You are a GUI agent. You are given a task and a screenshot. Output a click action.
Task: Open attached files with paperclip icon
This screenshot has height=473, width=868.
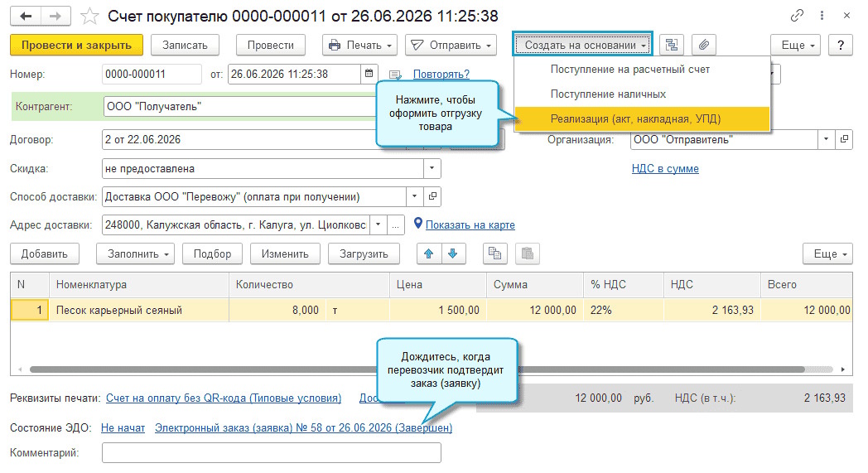click(x=703, y=45)
